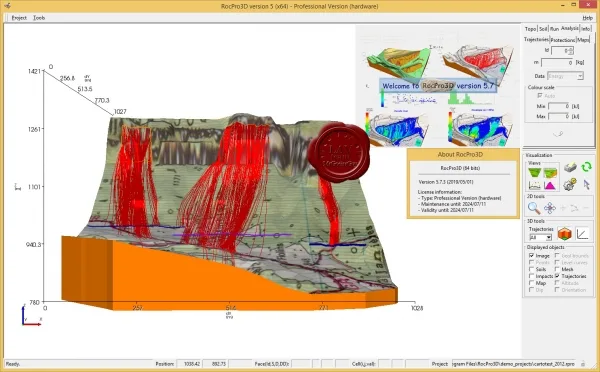Switch to the Info tab
This screenshot has height=372, width=600.
pos(585,29)
